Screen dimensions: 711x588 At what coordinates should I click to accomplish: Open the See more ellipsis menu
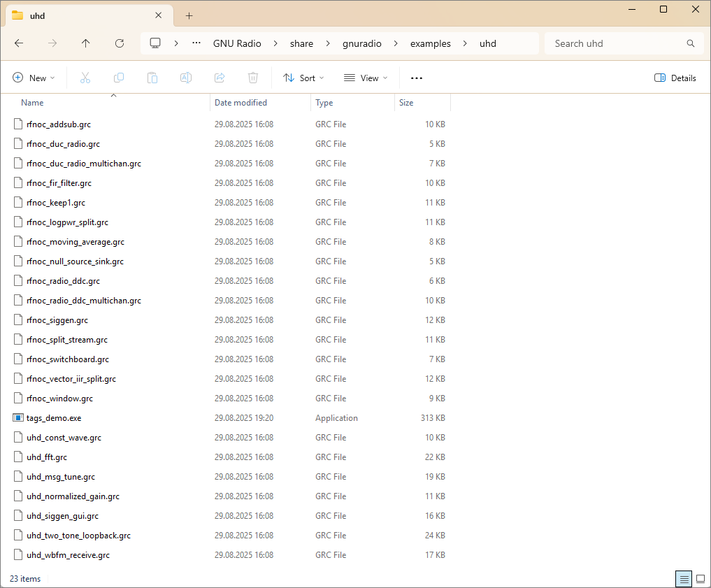(x=417, y=78)
